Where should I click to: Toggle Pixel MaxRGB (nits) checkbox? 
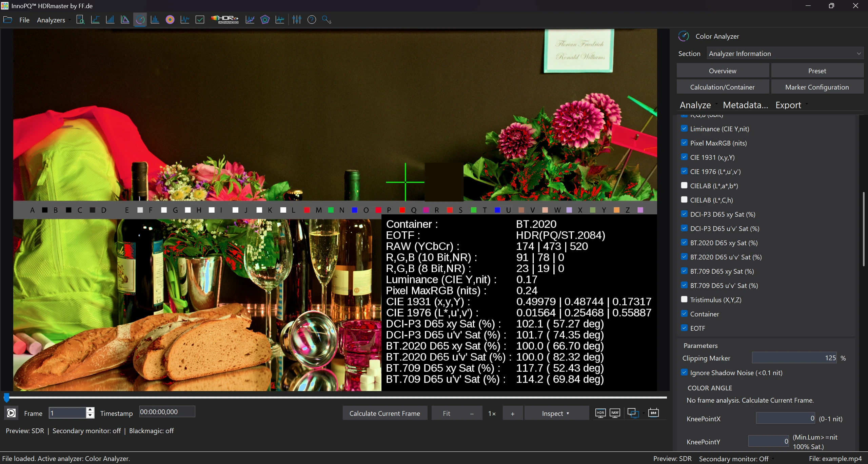pyautogui.click(x=684, y=143)
